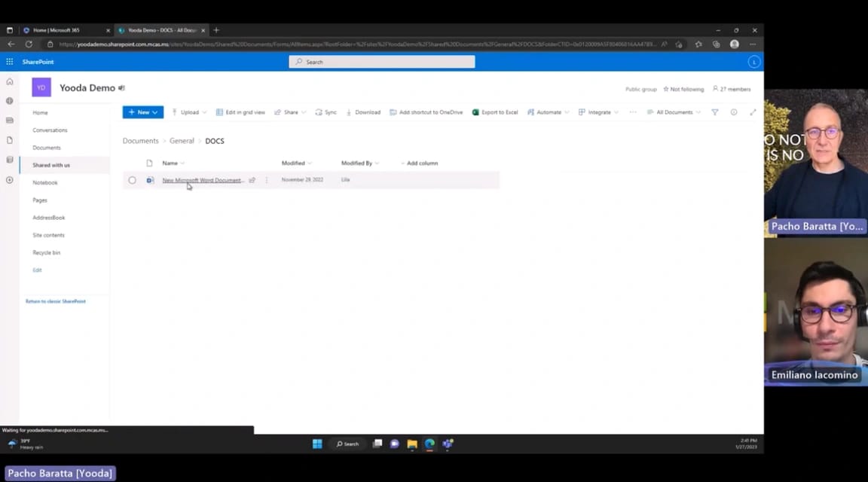Open the SharePoint app launcher waffle

click(x=10, y=62)
